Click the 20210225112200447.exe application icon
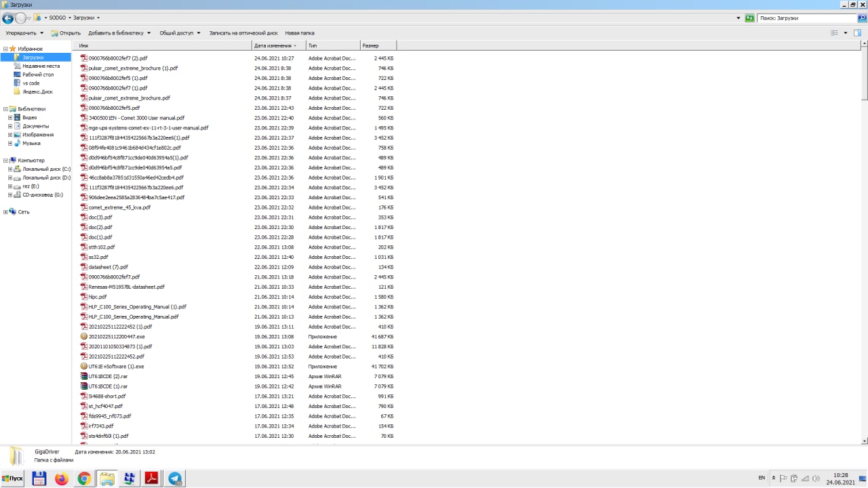The height and width of the screenshot is (488, 868). pos(84,336)
